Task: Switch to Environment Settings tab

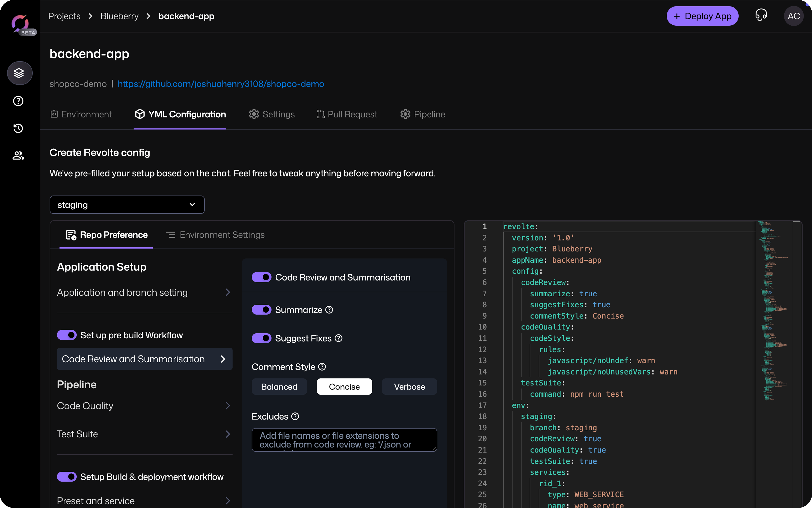Action: click(216, 235)
